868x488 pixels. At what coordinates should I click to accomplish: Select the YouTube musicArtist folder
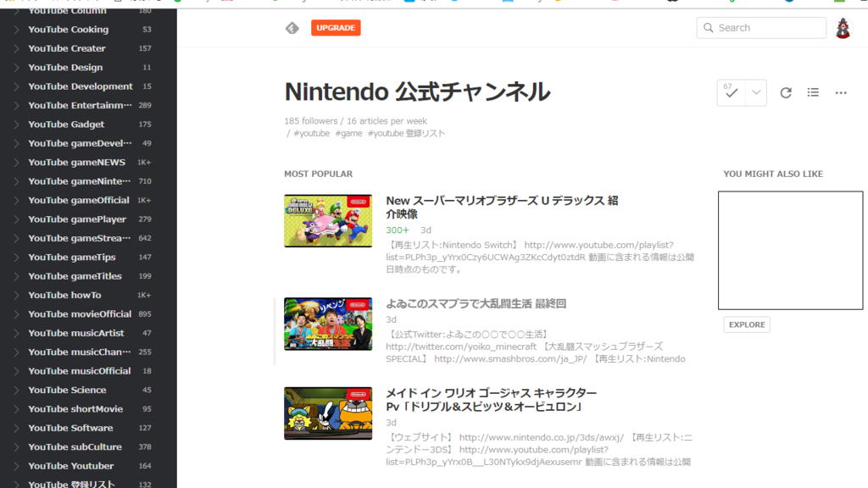75,333
